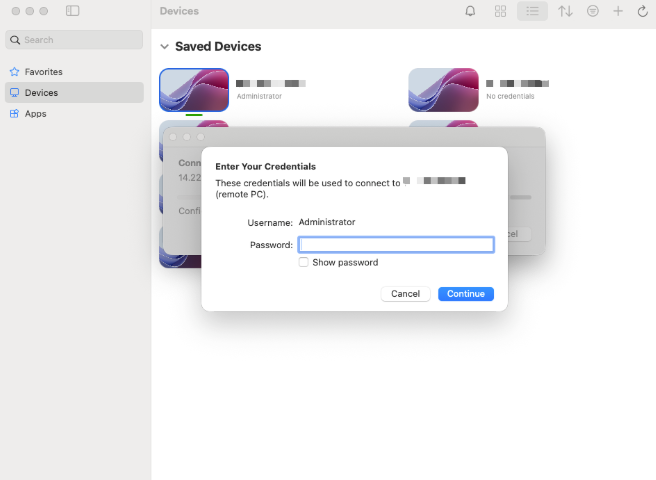Switch to grid view layout
The width and height of the screenshot is (656, 480).
coord(500,11)
